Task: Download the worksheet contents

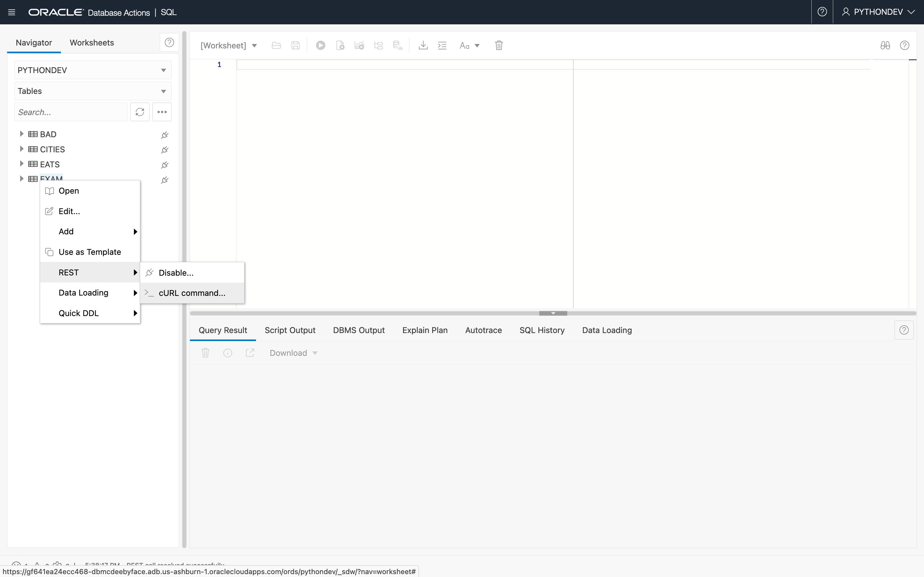Action: pyautogui.click(x=423, y=45)
